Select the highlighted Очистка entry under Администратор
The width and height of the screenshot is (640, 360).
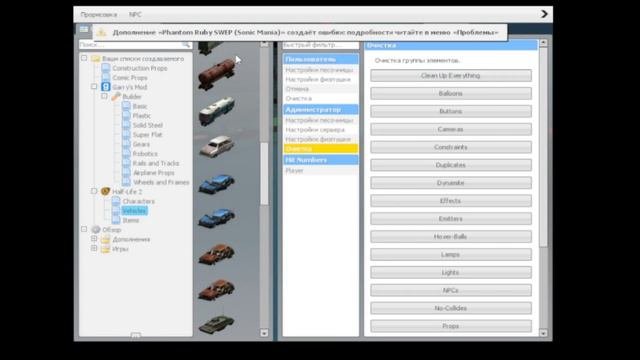coord(321,149)
